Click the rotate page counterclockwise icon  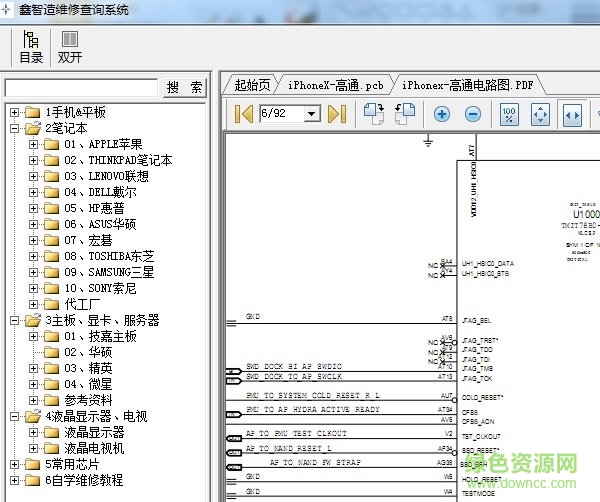click(405, 114)
